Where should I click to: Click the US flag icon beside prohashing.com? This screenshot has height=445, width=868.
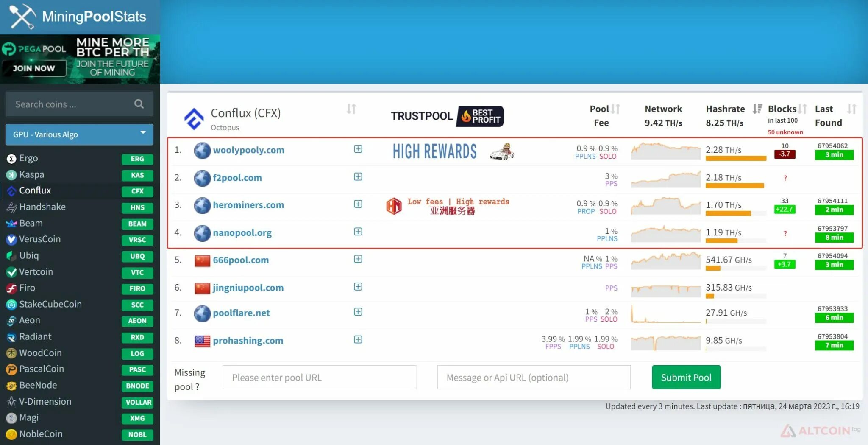pyautogui.click(x=202, y=341)
